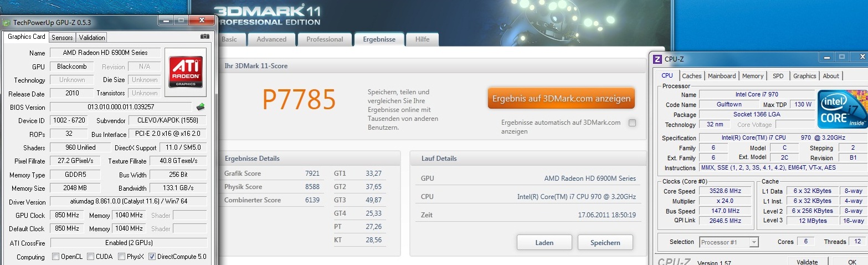Click the ATI CrossFire Enabled field
Image resolution: width=868 pixels, height=265 pixels.
(128, 243)
